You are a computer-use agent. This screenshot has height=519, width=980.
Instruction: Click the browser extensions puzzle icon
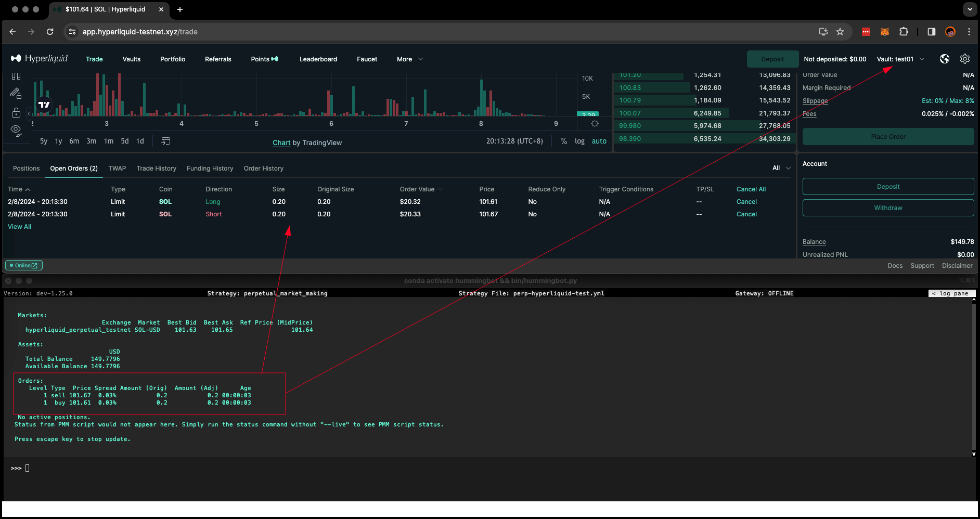[x=904, y=32]
